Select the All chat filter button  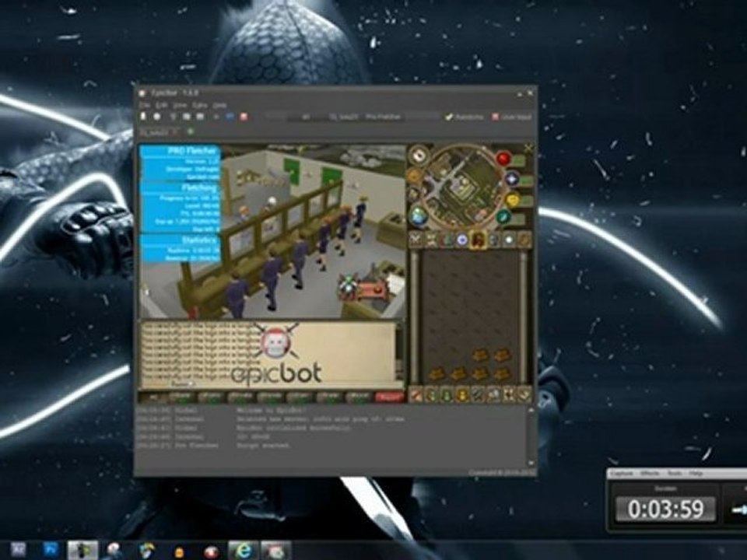(x=153, y=397)
